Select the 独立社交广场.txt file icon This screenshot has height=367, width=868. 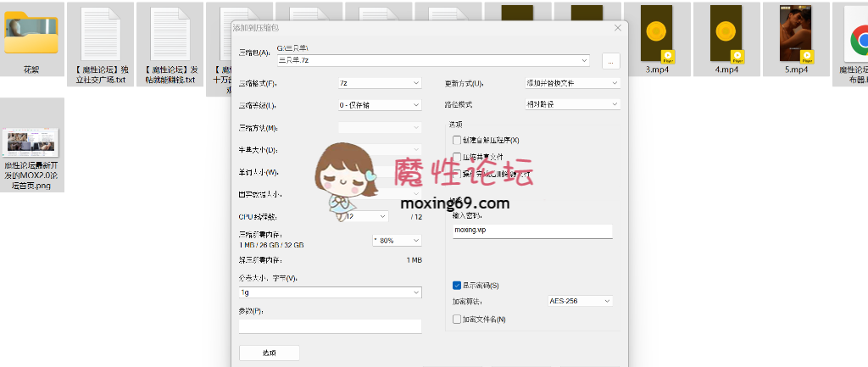(x=101, y=36)
